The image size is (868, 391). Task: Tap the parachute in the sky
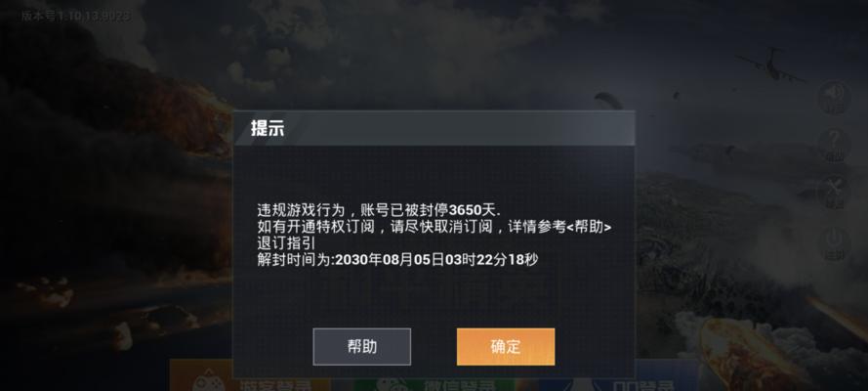608,101
